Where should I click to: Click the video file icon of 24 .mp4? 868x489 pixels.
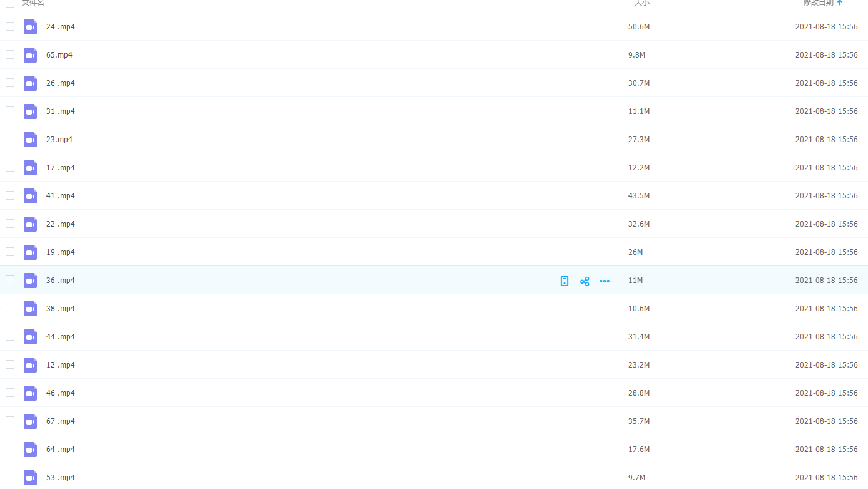point(30,27)
